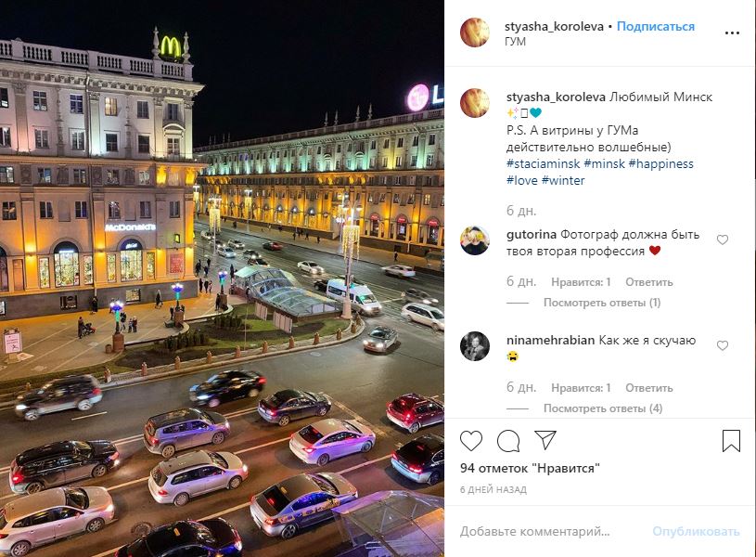Reply to gutorina's comment with Ответить
Viewport: 756px width, 557px height.
pos(649,282)
